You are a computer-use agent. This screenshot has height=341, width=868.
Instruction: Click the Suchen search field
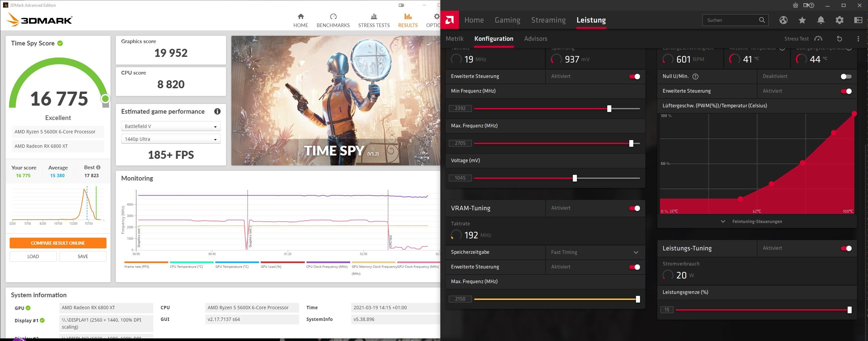pyautogui.click(x=735, y=20)
